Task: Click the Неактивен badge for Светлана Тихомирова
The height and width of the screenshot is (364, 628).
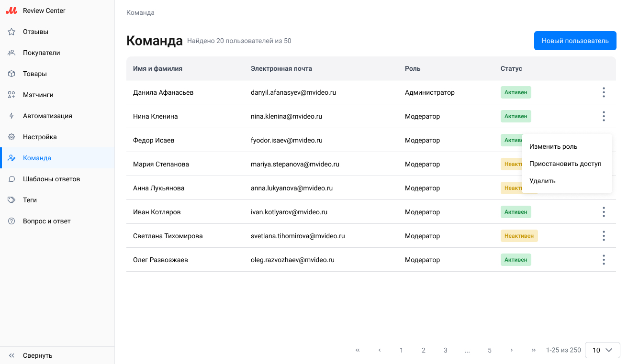Action: [x=519, y=236]
